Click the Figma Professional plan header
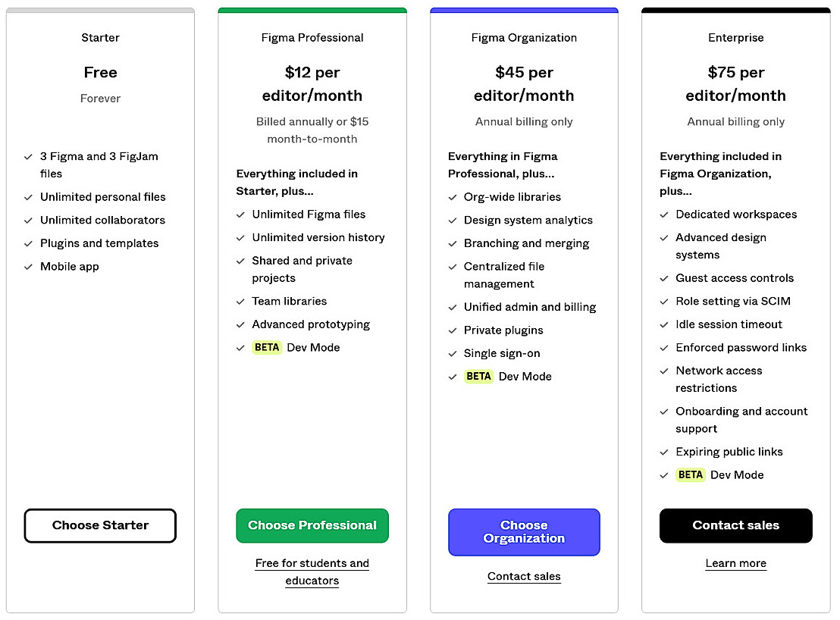Image resolution: width=840 pixels, height=620 pixels. (x=312, y=37)
